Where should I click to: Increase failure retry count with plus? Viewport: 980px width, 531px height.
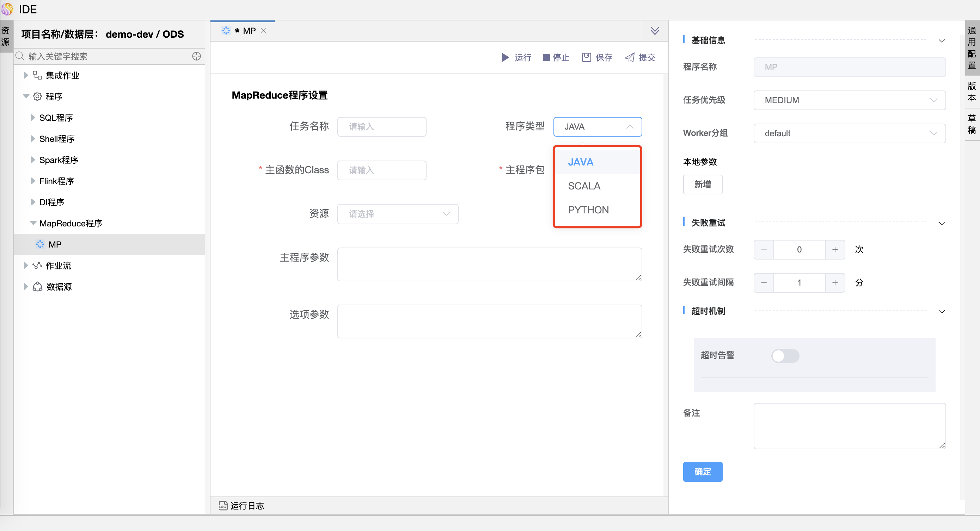click(x=835, y=249)
